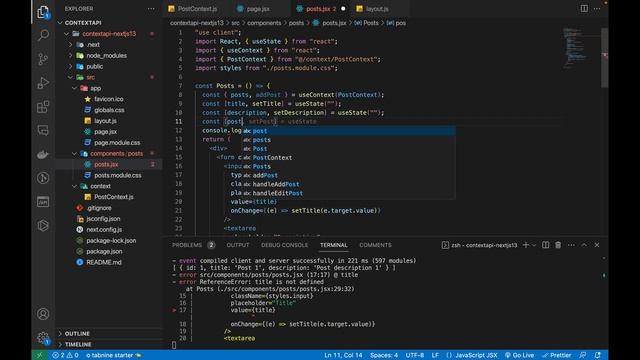
Task: Collapse the contextapi-nextjs13 folder
Action: tap(67, 34)
